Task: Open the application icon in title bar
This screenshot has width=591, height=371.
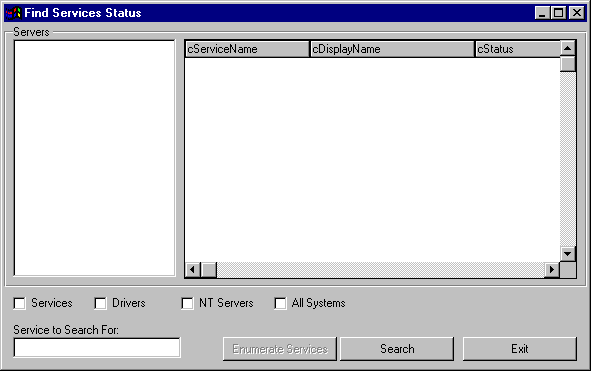Action: coord(13,13)
